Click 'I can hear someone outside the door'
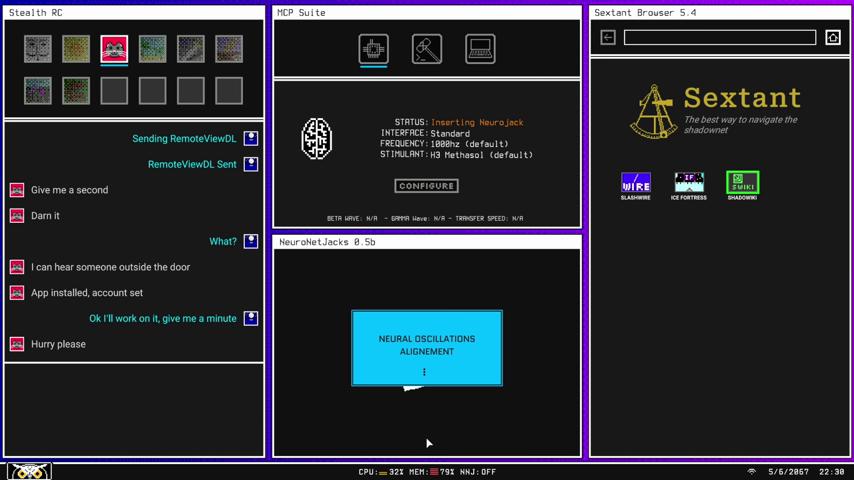Viewport: 854px width, 480px height. [x=111, y=267]
